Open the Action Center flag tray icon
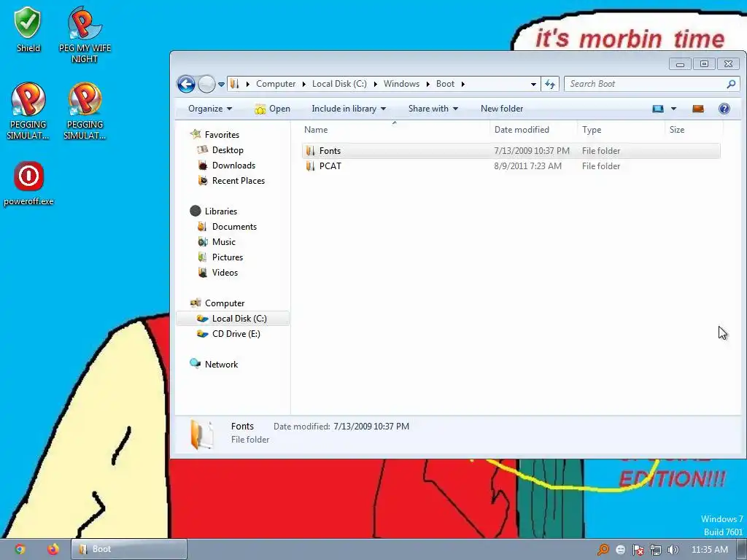747x560 pixels. [638, 550]
